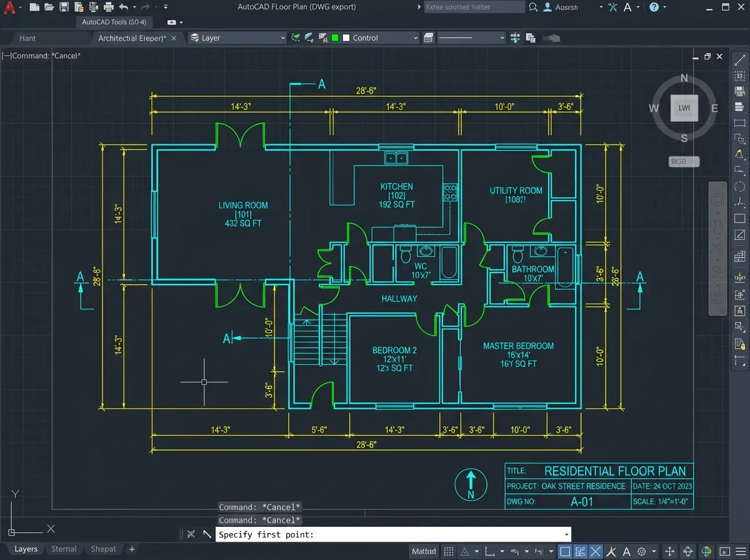Viewport: 750px width, 560px height.
Task: Click the LIVING ROOM label in drawing
Action: point(243,205)
